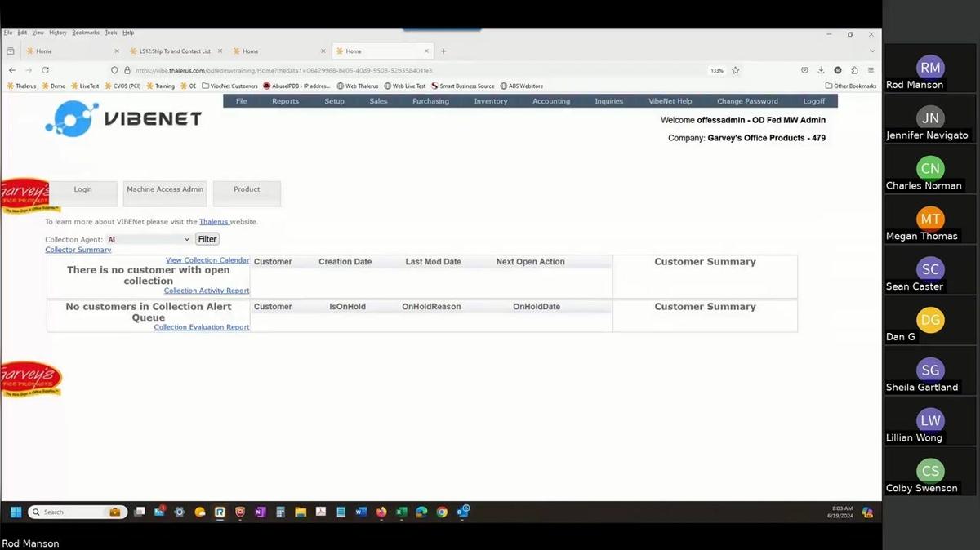
Task: Click the Windows Start button
Action: 15,512
